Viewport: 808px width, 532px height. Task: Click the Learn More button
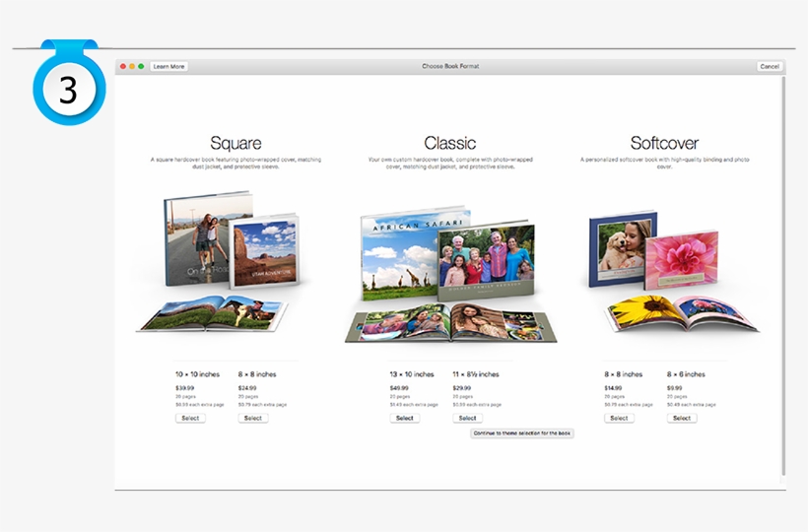coord(168,67)
